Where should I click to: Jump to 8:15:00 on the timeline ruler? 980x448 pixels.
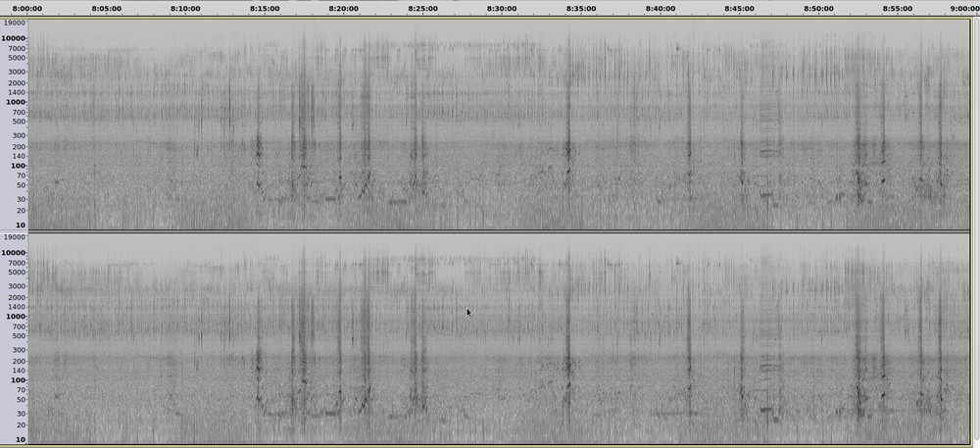[265, 8]
